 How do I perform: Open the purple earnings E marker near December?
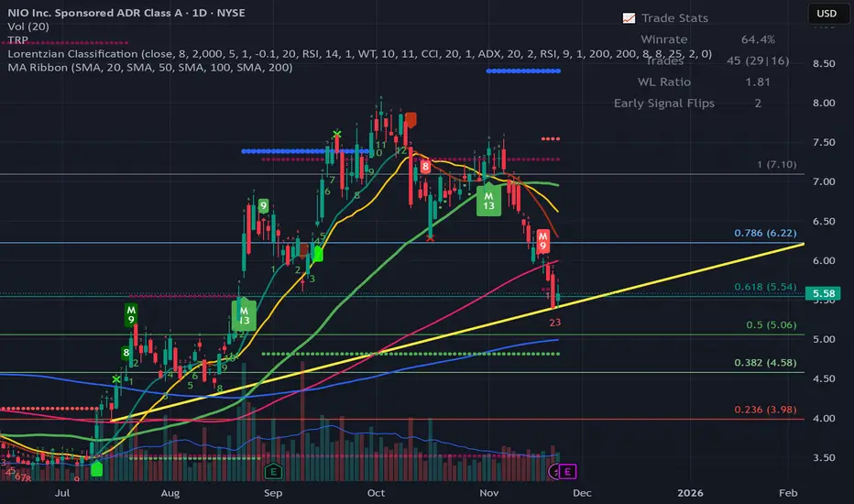567,471
